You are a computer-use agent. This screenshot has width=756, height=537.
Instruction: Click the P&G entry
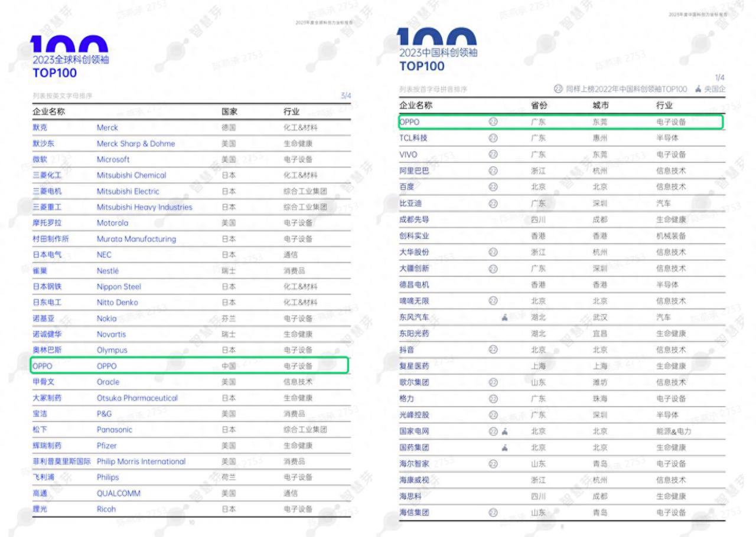tap(104, 414)
